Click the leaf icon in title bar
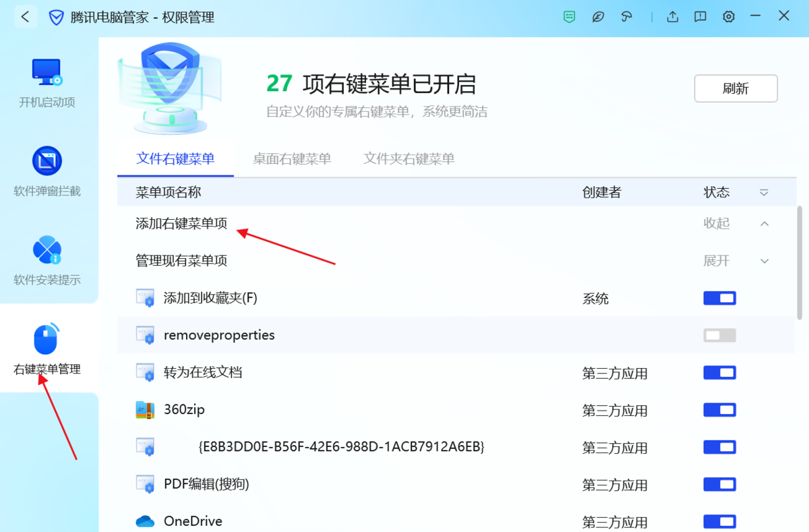809x532 pixels. click(x=598, y=17)
